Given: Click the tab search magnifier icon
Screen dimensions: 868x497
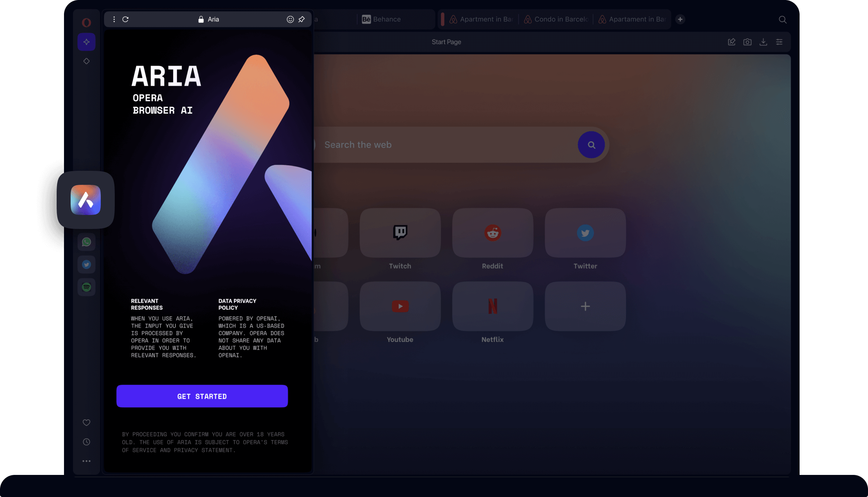Looking at the screenshot, I should pyautogui.click(x=783, y=19).
